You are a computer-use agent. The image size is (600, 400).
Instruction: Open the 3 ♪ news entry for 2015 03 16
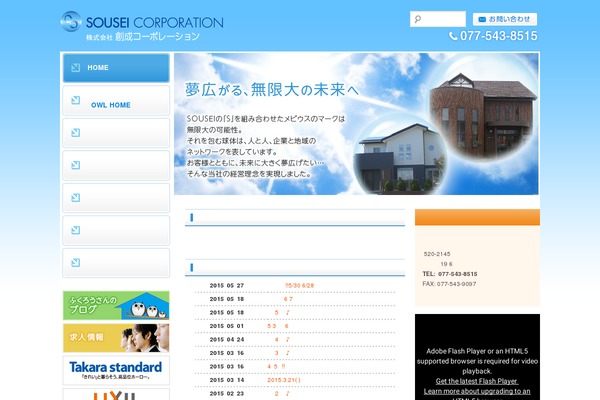282,353
